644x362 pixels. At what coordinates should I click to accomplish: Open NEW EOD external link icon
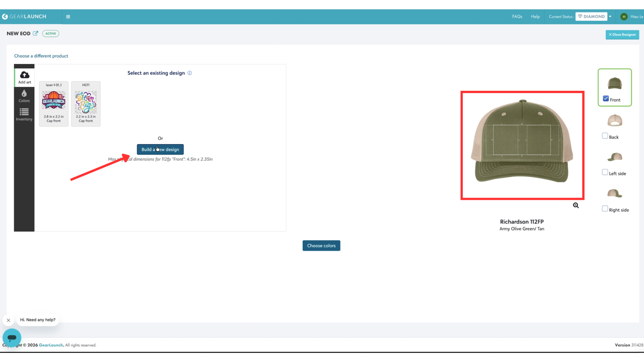[x=36, y=33]
